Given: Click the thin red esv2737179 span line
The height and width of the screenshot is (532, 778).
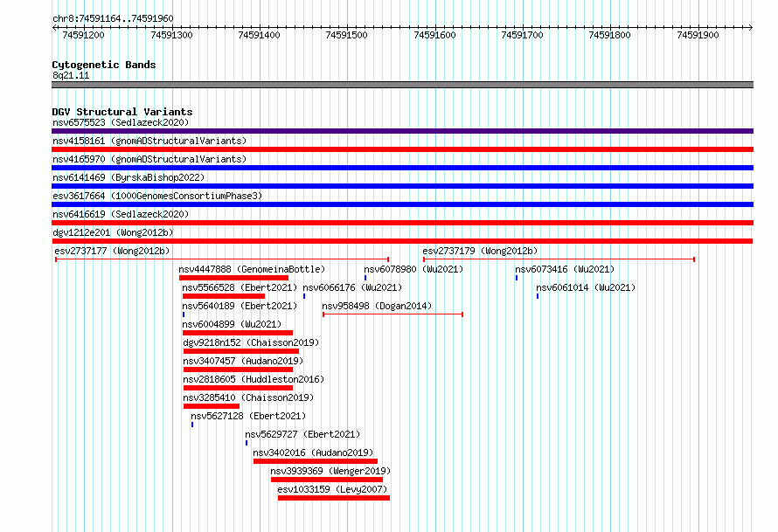Looking at the screenshot, I should click(559, 259).
